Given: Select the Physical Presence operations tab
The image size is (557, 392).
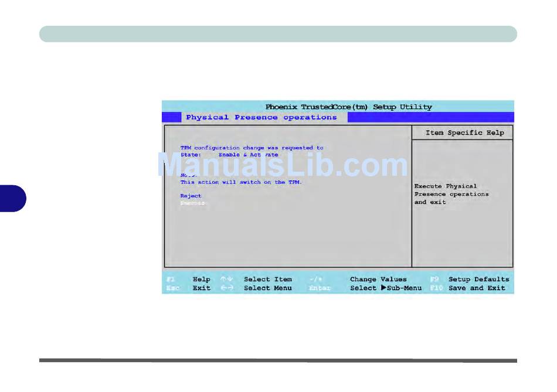Looking at the screenshot, I should 264,117.
